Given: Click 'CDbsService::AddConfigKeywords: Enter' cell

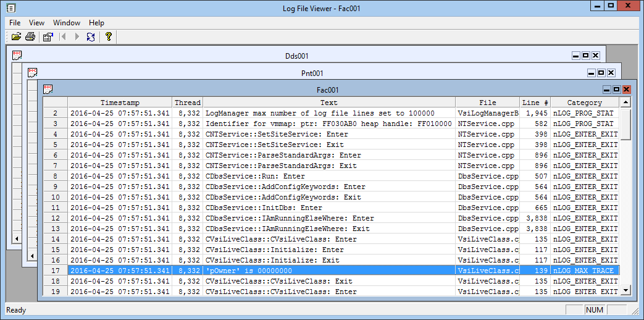Looking at the screenshot, I should [x=330, y=187].
